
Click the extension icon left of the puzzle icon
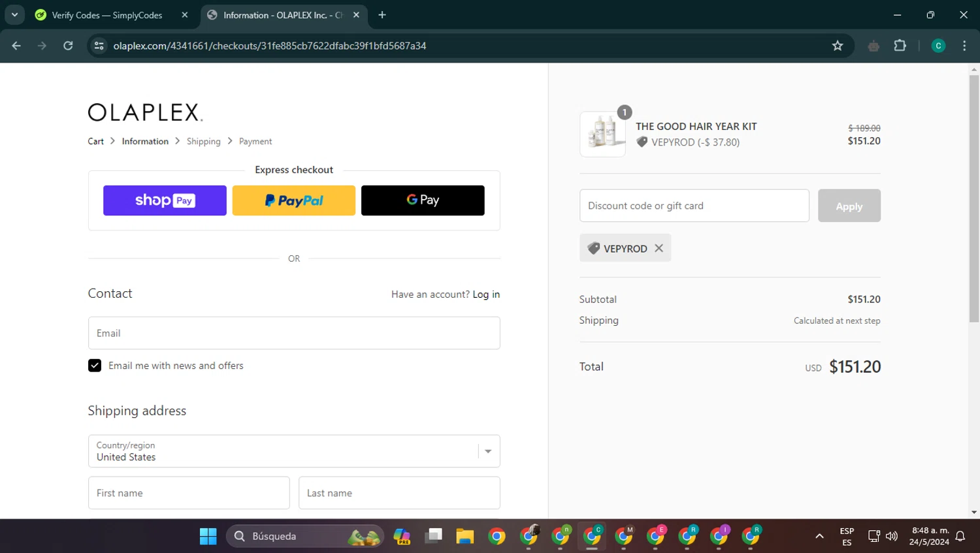tap(874, 46)
